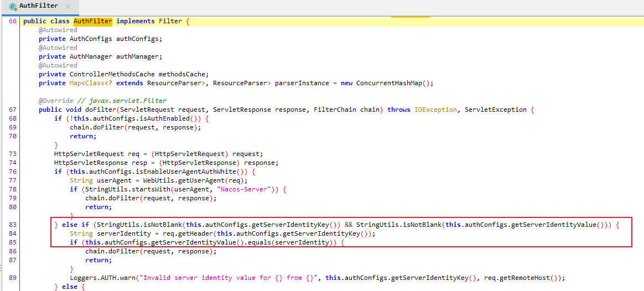Open the FilterChain parameter type
This screenshot has height=291, width=644.
click(x=335, y=110)
